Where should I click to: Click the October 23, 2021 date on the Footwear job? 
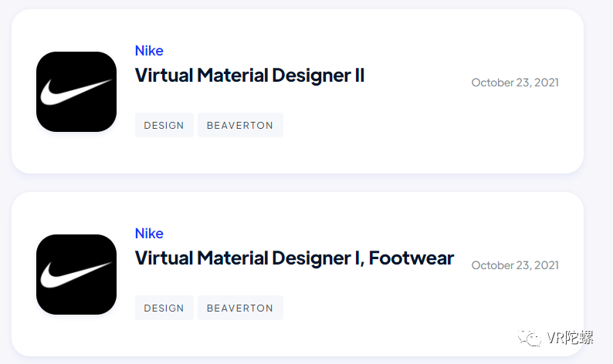(515, 265)
